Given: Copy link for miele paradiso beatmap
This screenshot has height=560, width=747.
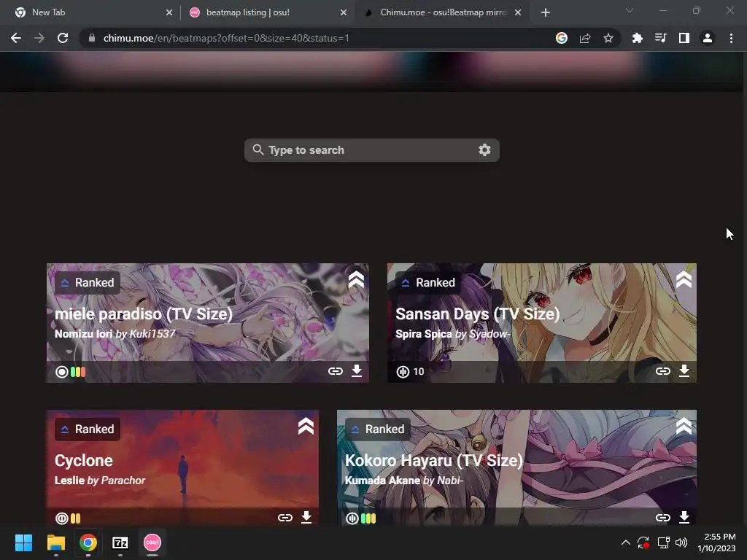Looking at the screenshot, I should pos(336,371).
